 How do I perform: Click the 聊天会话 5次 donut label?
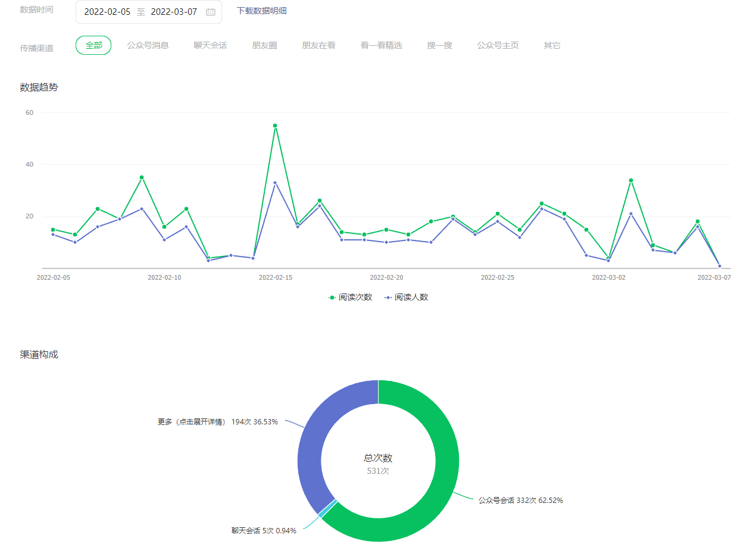(x=264, y=530)
